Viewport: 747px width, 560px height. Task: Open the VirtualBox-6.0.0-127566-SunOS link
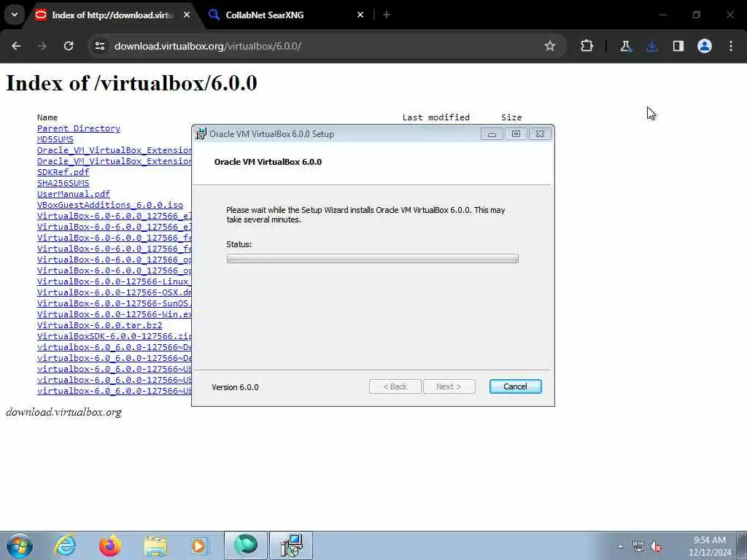pos(115,303)
